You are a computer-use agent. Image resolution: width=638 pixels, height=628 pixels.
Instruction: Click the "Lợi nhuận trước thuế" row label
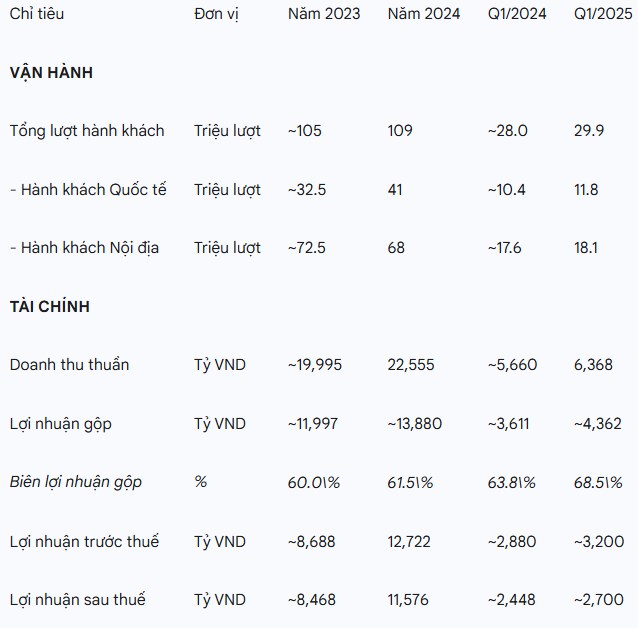click(x=84, y=542)
